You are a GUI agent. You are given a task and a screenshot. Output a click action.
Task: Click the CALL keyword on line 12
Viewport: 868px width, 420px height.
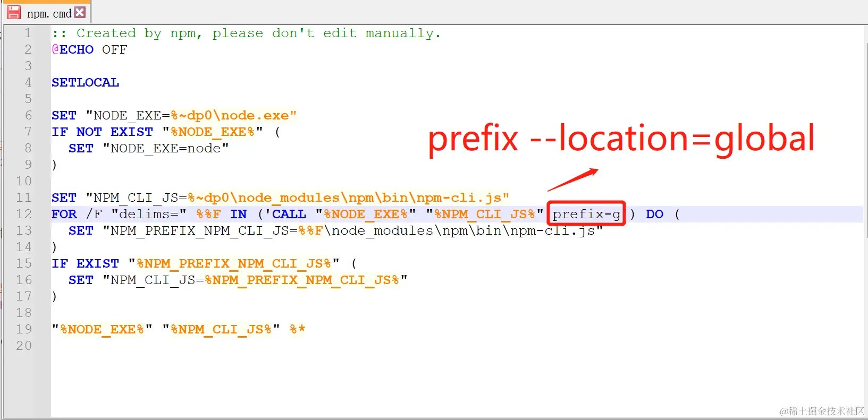[289, 214]
